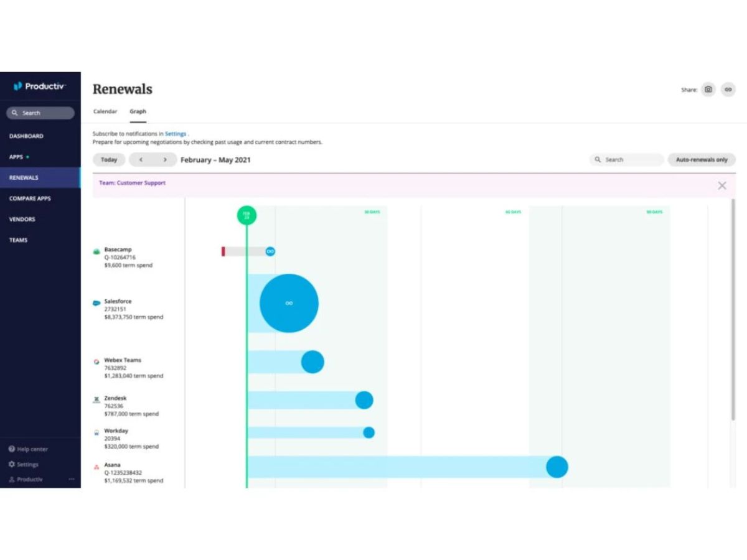
Task: Open Renewals in the sidebar
Action: (40, 177)
